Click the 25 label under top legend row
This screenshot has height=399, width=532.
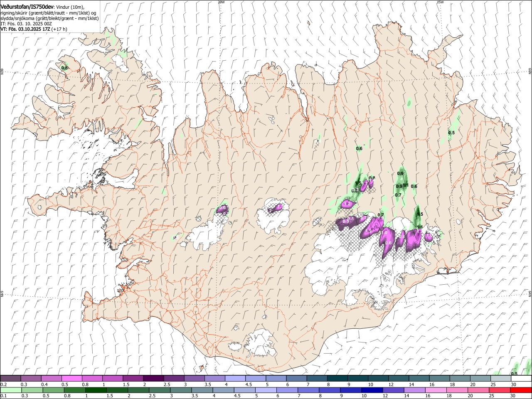point(493,384)
